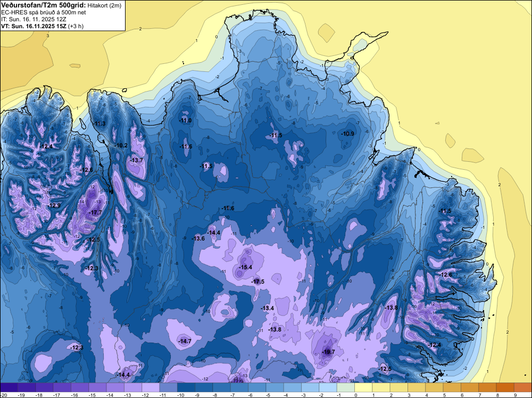Click the -13.6 temperature value
Image resolution: width=532 pixels, height=398 pixels.
(x=198, y=238)
